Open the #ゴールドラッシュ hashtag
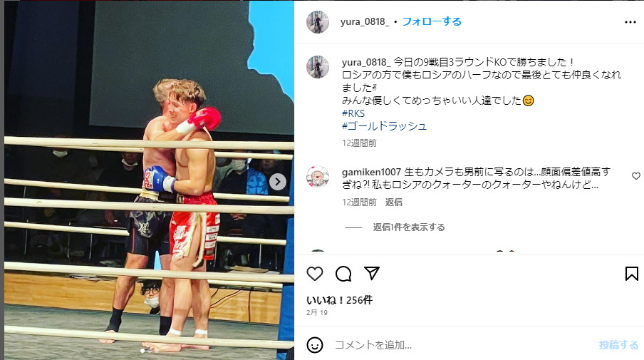This screenshot has height=360, width=644. (x=385, y=126)
